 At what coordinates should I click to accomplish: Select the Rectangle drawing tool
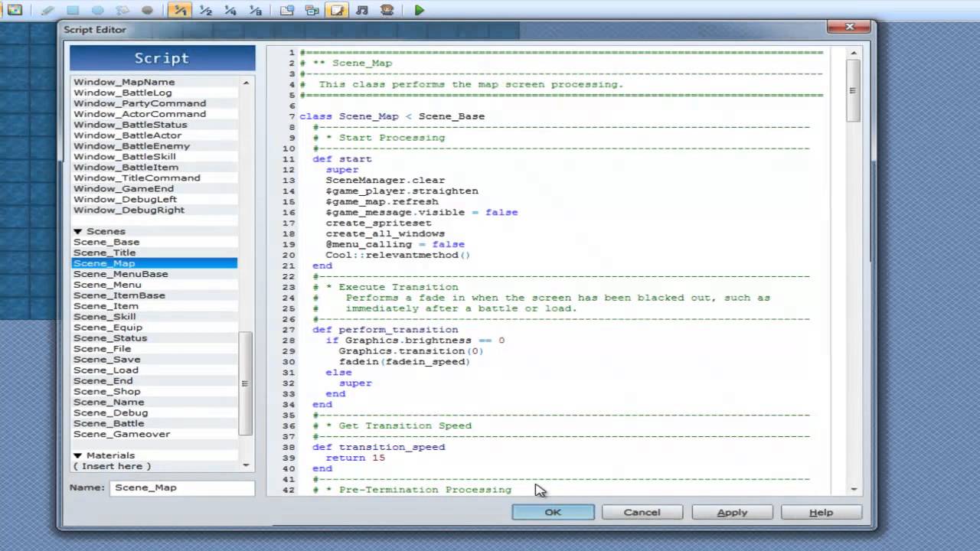(73, 10)
